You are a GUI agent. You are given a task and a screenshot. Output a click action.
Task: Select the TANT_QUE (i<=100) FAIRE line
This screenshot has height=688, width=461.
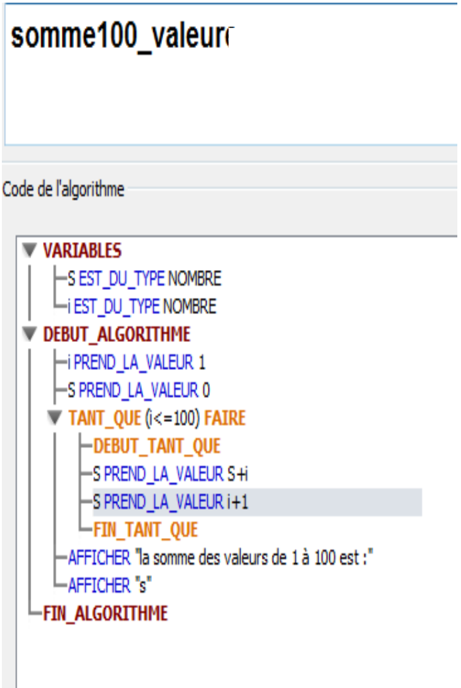click(x=157, y=418)
